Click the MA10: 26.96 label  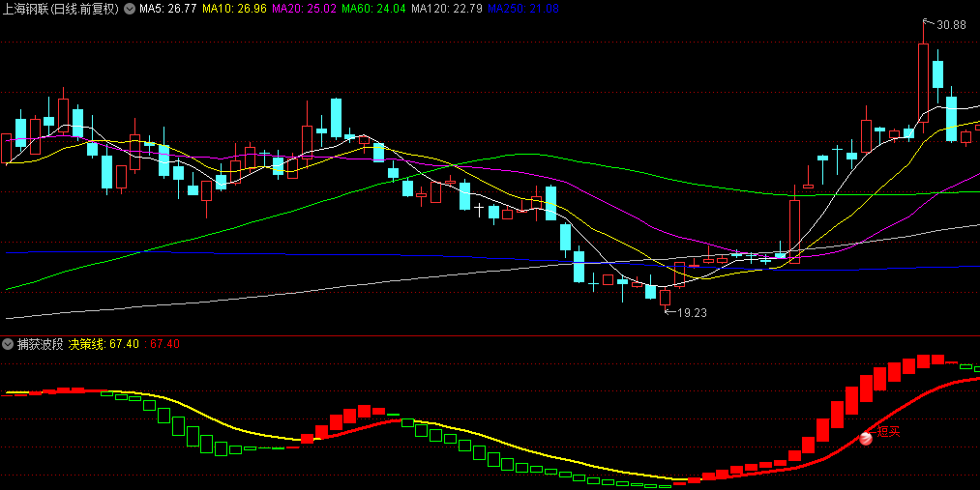click(x=234, y=9)
